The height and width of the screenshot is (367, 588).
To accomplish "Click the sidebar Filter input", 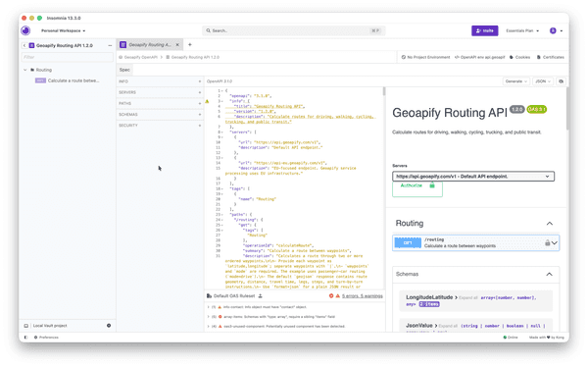I will coord(67,57).
